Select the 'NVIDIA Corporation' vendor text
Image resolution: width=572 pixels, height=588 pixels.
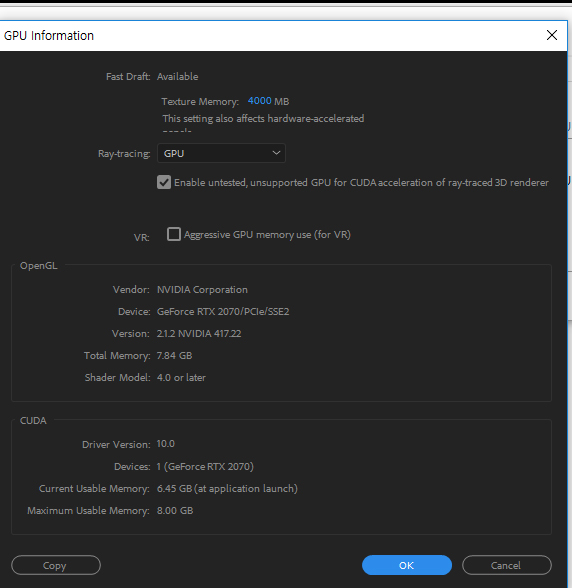tap(202, 290)
